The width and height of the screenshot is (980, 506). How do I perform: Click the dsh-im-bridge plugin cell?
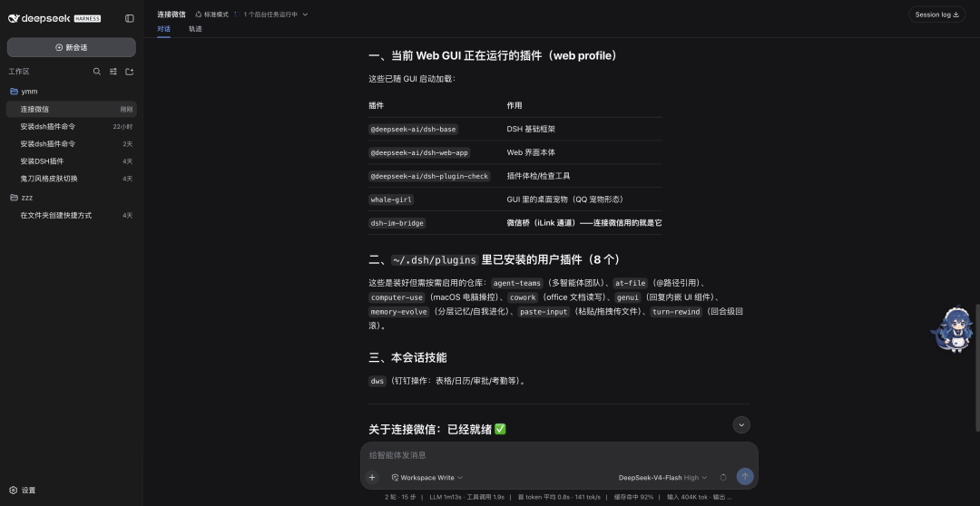pos(397,223)
